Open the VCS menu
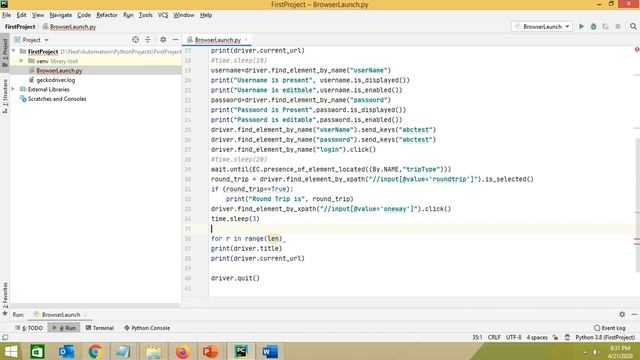Image resolution: width=640 pixels, height=360 pixels. (x=163, y=15)
